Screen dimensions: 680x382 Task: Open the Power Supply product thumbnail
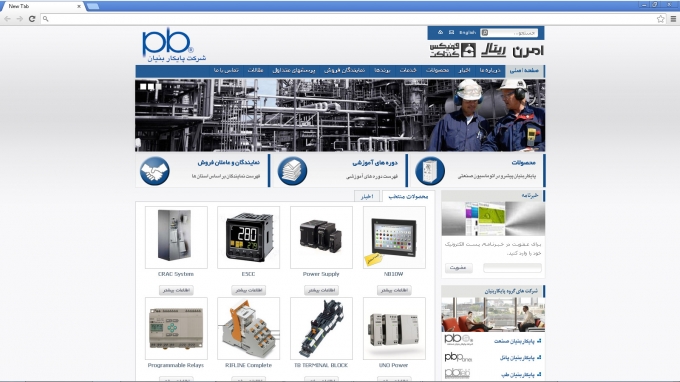[321, 237]
